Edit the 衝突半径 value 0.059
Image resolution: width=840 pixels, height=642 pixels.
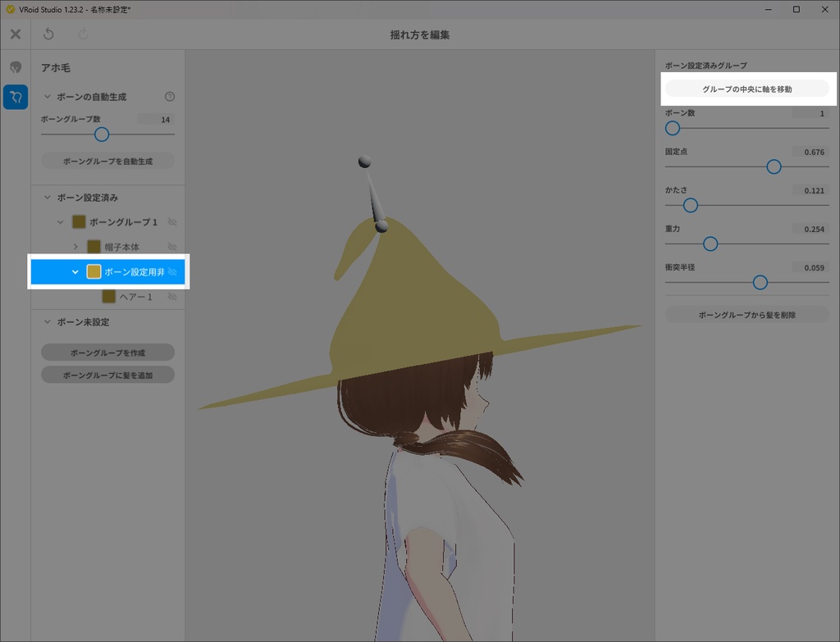810,267
